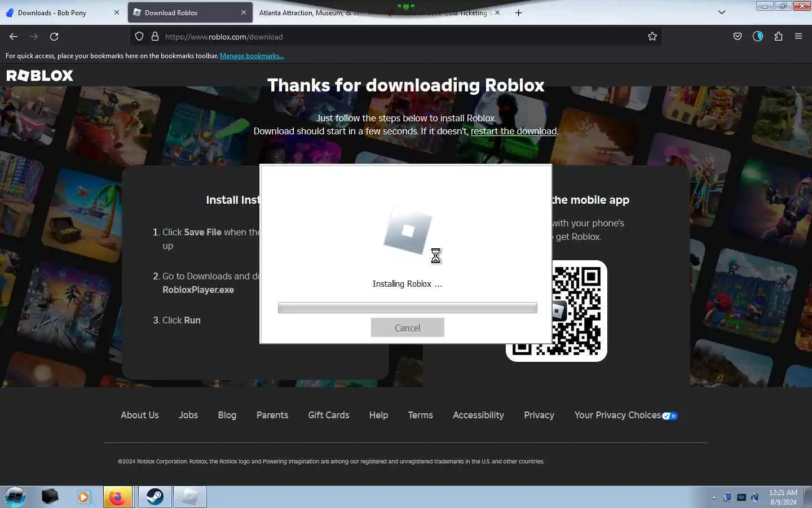Open Steam from the taskbar
The width and height of the screenshot is (812, 508).
(155, 497)
